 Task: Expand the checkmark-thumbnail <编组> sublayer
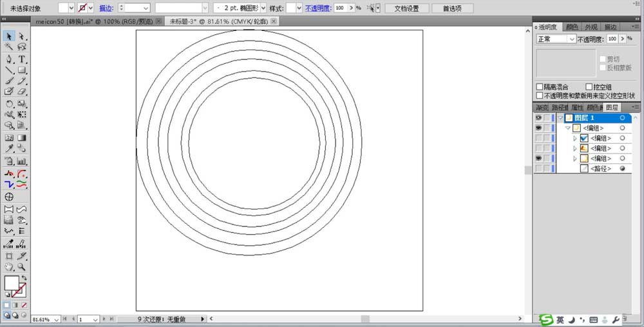click(x=575, y=138)
